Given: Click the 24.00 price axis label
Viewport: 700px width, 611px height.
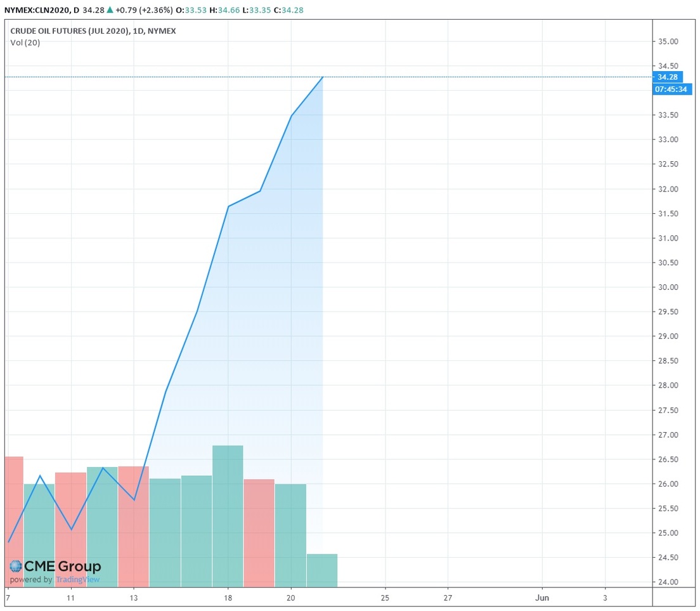Looking at the screenshot, I should pyautogui.click(x=670, y=582).
